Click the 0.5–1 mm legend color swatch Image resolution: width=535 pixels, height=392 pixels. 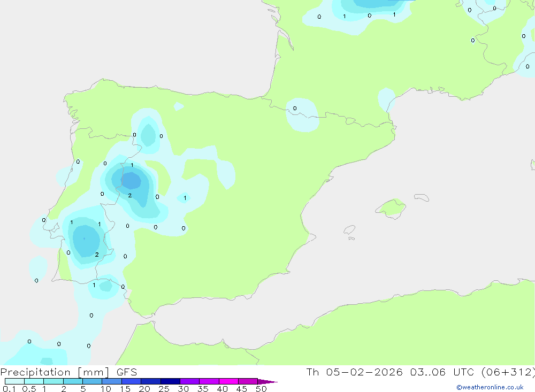click(x=34, y=381)
